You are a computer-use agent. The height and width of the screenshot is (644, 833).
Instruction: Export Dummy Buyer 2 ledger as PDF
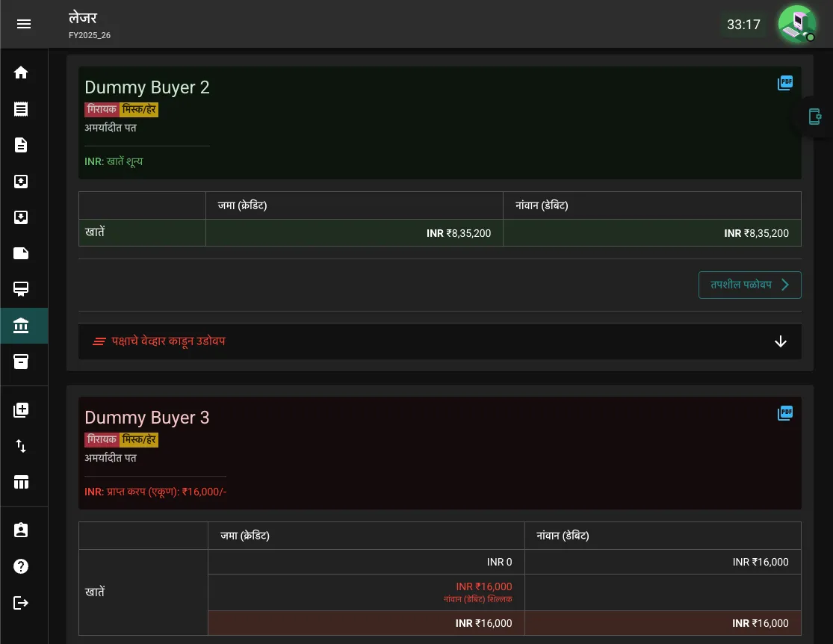(x=785, y=83)
